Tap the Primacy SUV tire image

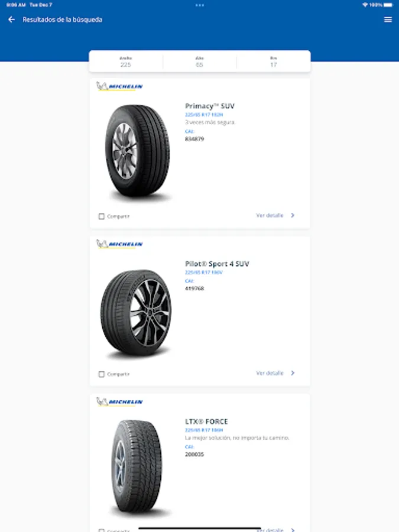pyautogui.click(x=137, y=152)
